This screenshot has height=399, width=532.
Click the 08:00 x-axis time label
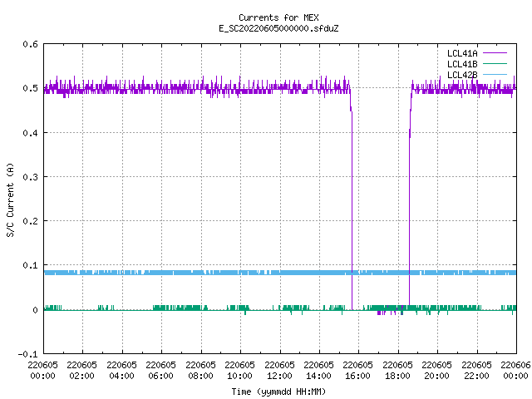click(x=200, y=376)
